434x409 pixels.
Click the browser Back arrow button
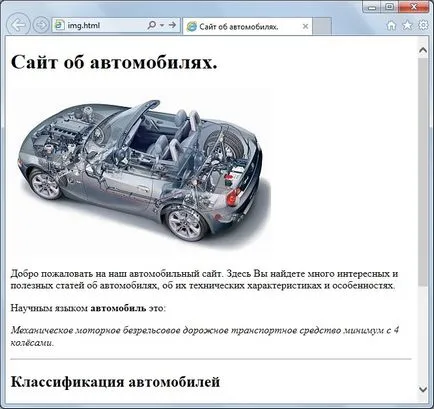(18, 25)
